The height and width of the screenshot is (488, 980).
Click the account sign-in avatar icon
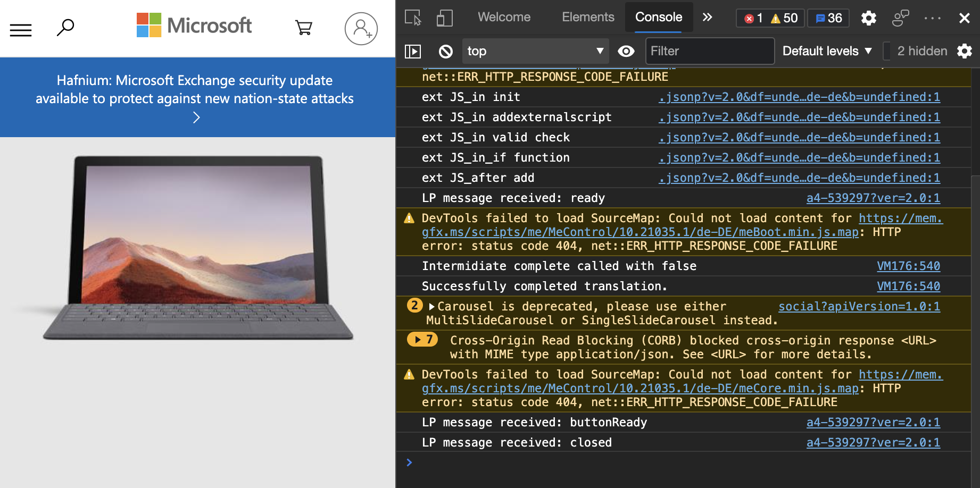[x=361, y=29]
